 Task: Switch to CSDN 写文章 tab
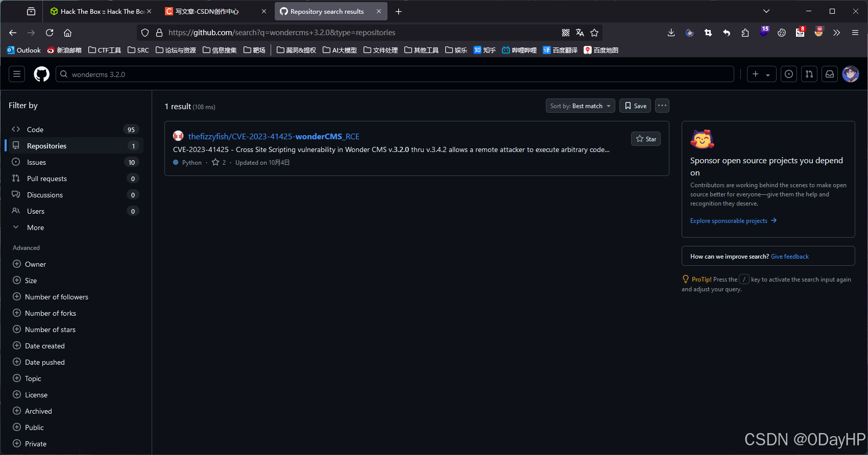(x=215, y=11)
